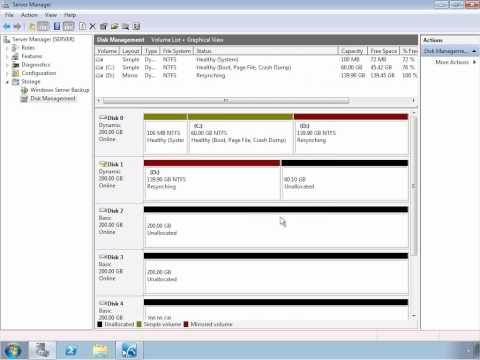
Task: Open the Properties toolbar icon
Action: (103, 26)
